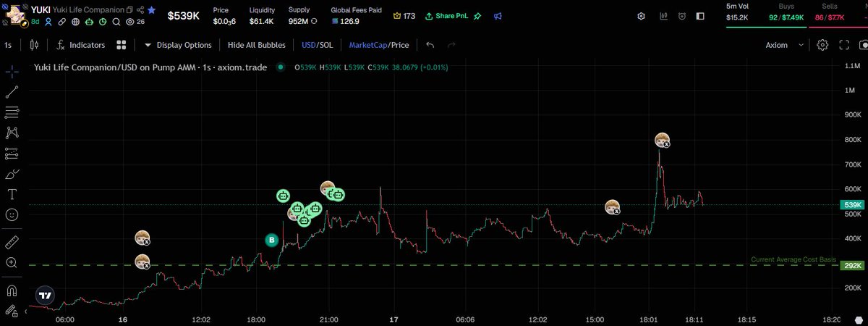
Task: Select the crosshair cursor tool
Action: 12,72
